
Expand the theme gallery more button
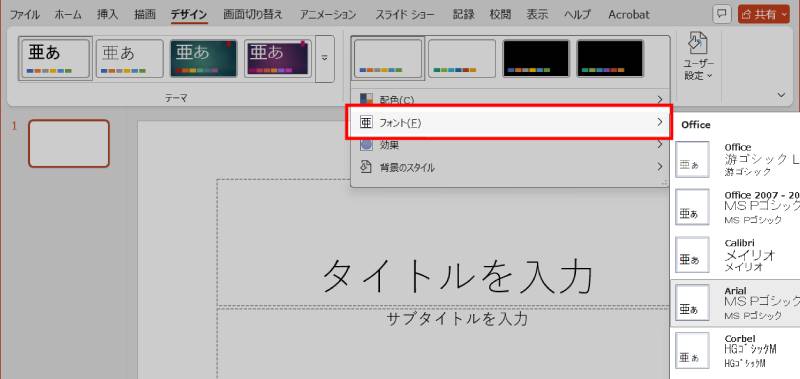[324, 59]
